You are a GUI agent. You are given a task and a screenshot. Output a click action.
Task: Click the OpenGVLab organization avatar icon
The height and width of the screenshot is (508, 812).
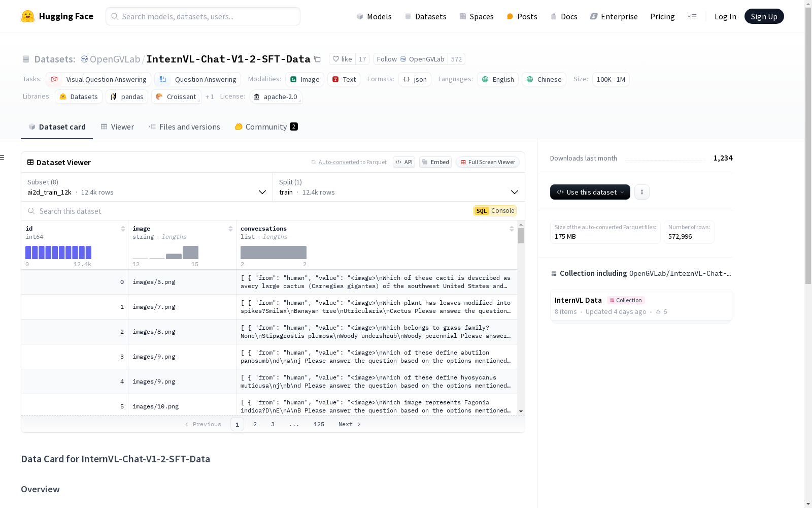84,59
